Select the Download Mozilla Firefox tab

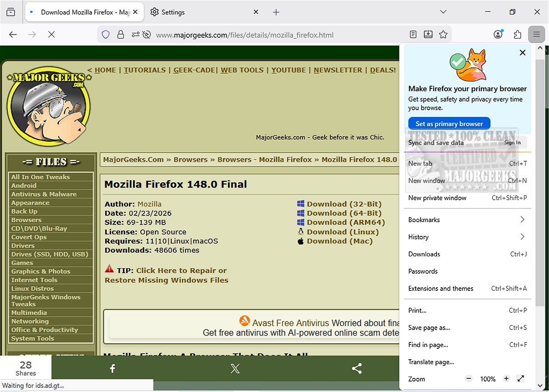coord(84,12)
